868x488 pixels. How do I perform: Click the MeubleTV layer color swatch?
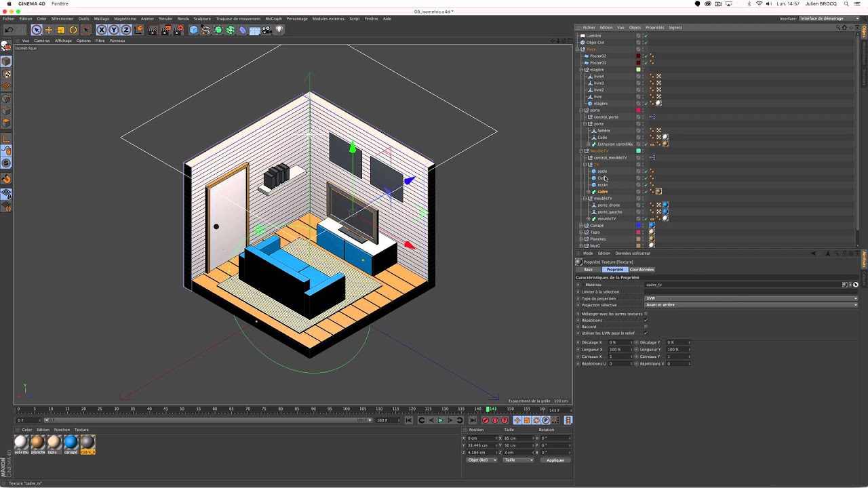point(638,151)
